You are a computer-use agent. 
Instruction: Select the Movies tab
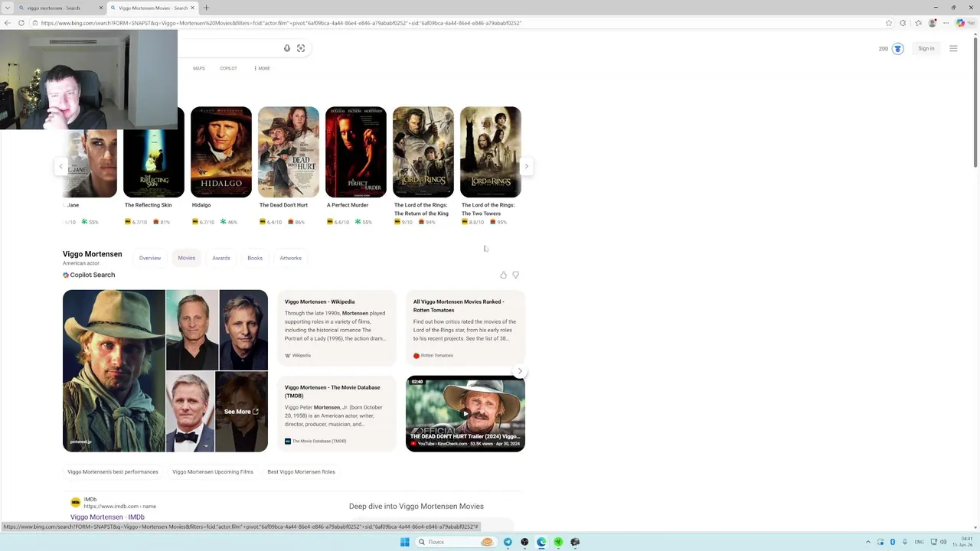[x=187, y=258]
